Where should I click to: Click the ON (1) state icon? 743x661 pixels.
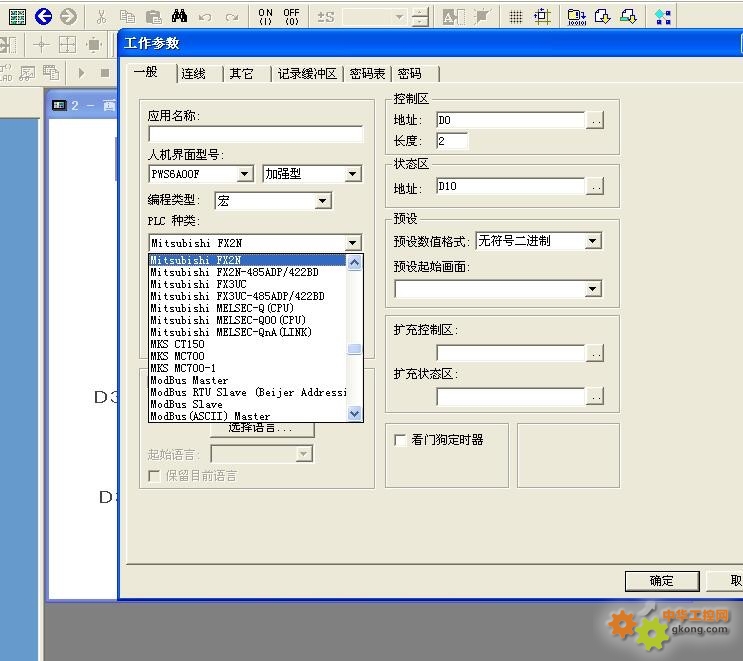click(x=265, y=17)
